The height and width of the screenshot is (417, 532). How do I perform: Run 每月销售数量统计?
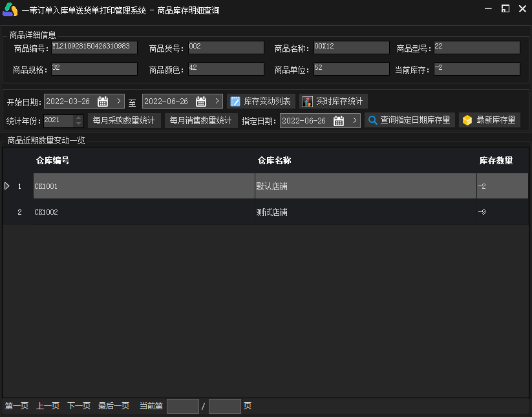point(201,120)
